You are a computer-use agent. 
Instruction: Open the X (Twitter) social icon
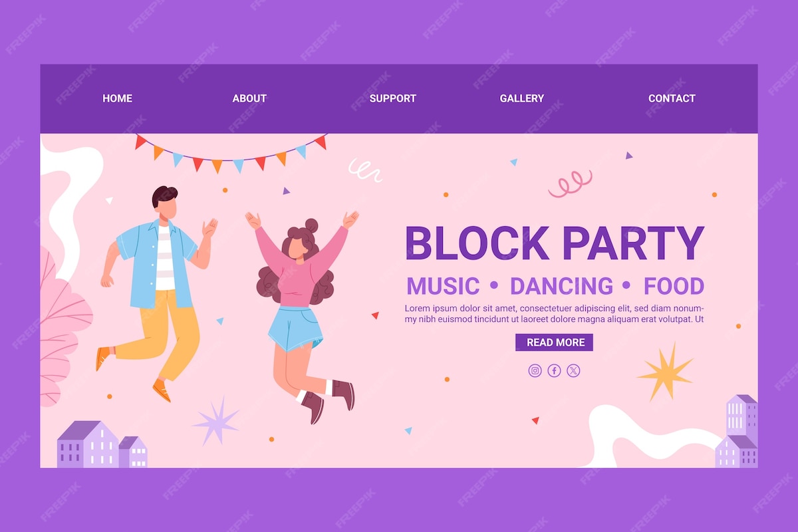click(574, 371)
